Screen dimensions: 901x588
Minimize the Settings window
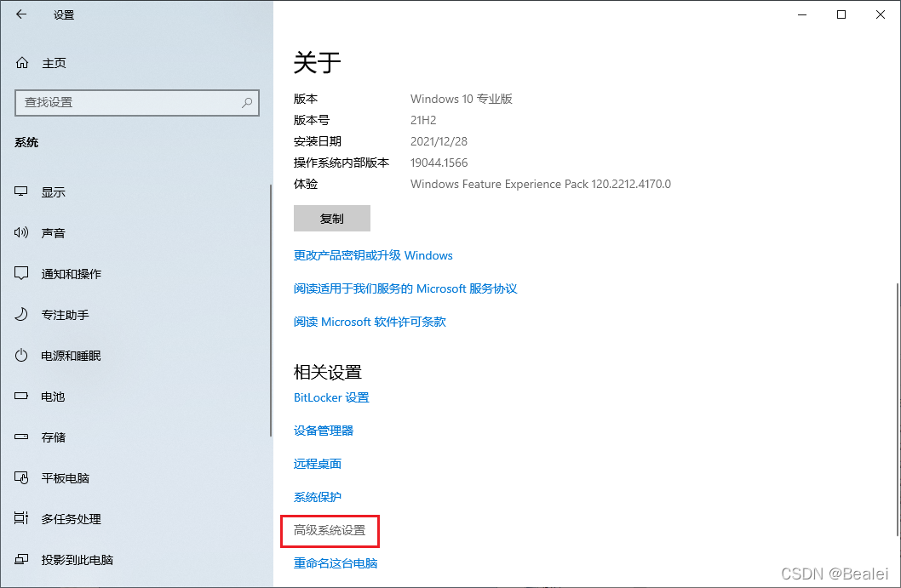(x=802, y=15)
